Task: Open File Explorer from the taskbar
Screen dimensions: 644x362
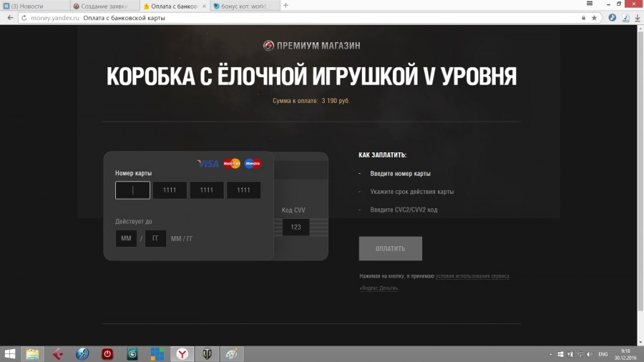Action: 32,353
